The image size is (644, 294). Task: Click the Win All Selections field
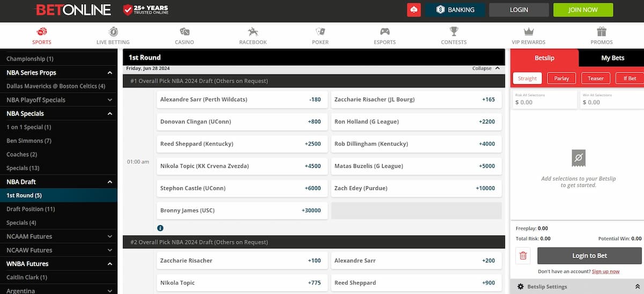tap(612, 99)
